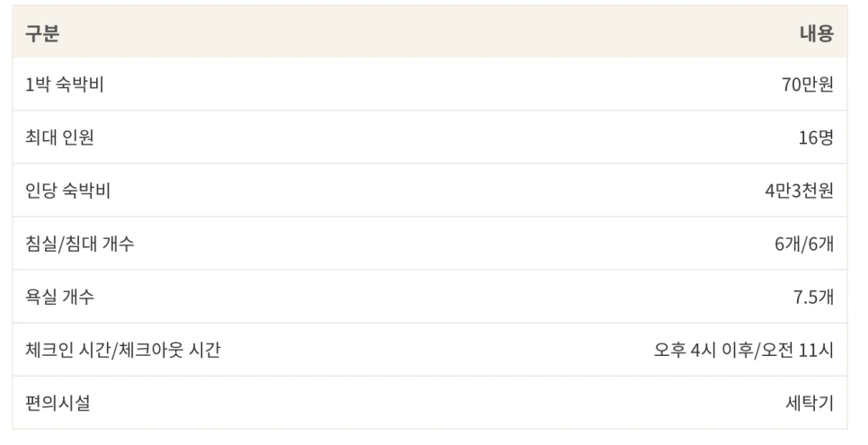Click the 7.5개 bathroom count value

(x=813, y=297)
